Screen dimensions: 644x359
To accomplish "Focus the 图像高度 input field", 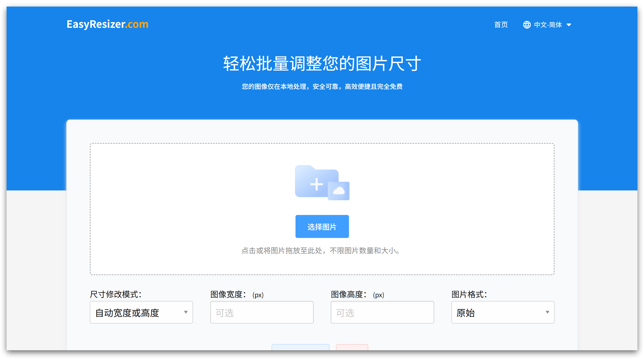I will pyautogui.click(x=382, y=312).
